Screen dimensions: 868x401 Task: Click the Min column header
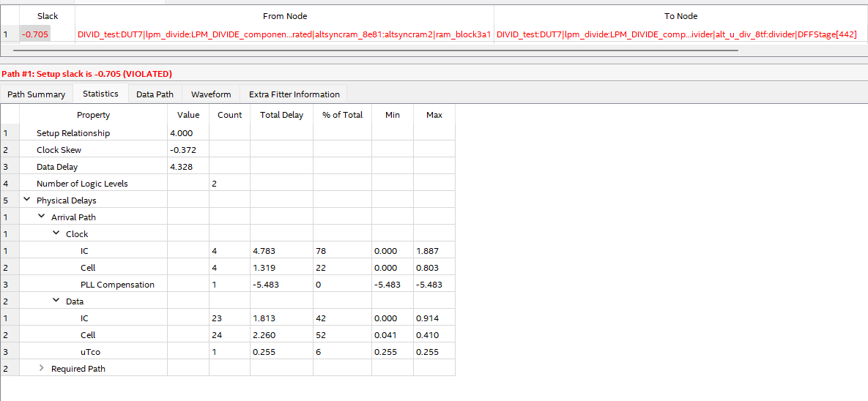(393, 115)
